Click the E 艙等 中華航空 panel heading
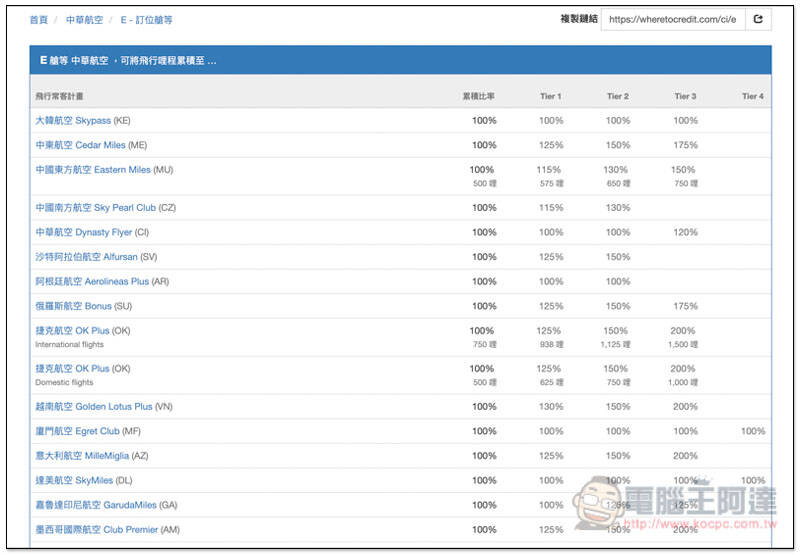Viewport: 800px width, 555px height. 401,60
